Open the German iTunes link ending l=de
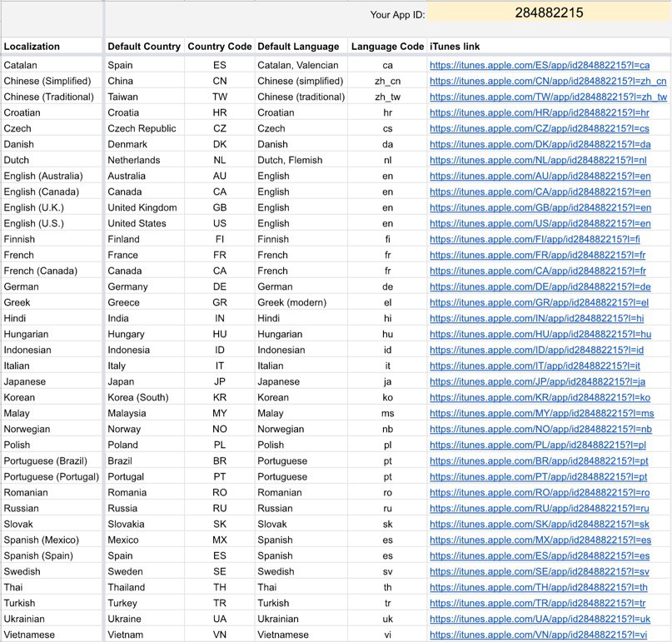This screenshot has height=642, width=672. click(540, 287)
